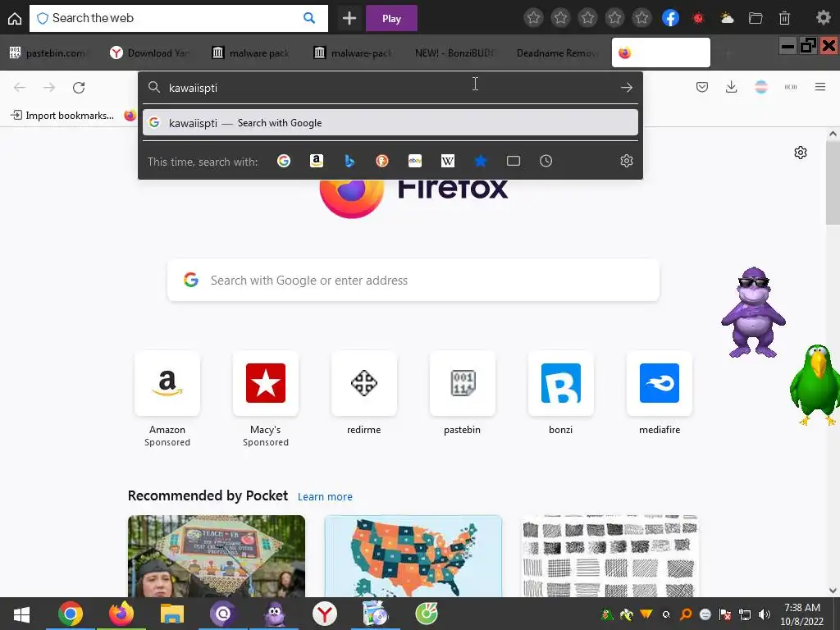Open search settings gear in address dropdown

click(x=626, y=161)
